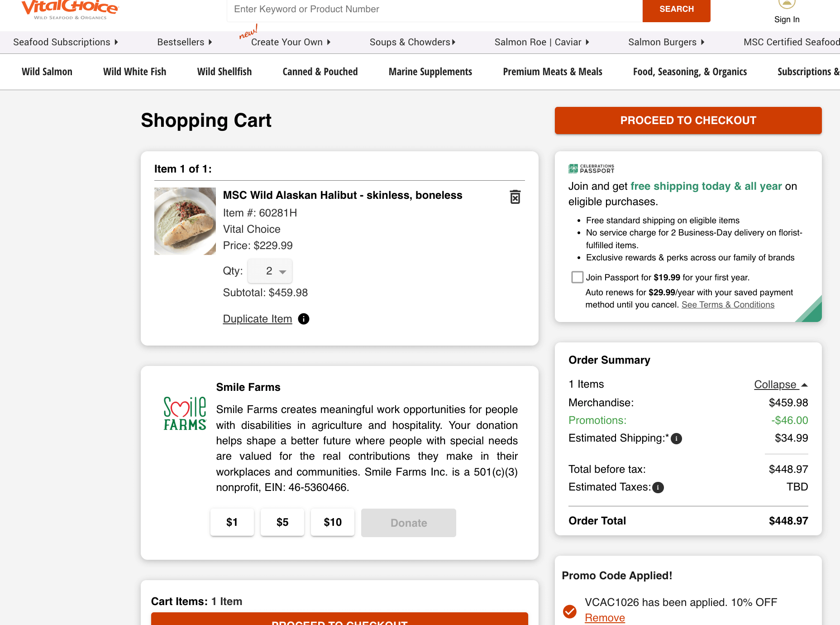The image size is (840, 625).
Task: Select the $5 donation amount
Action: pos(282,522)
